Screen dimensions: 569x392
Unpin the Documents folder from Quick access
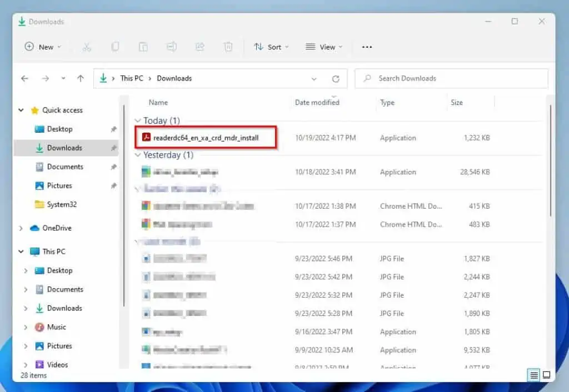(113, 167)
